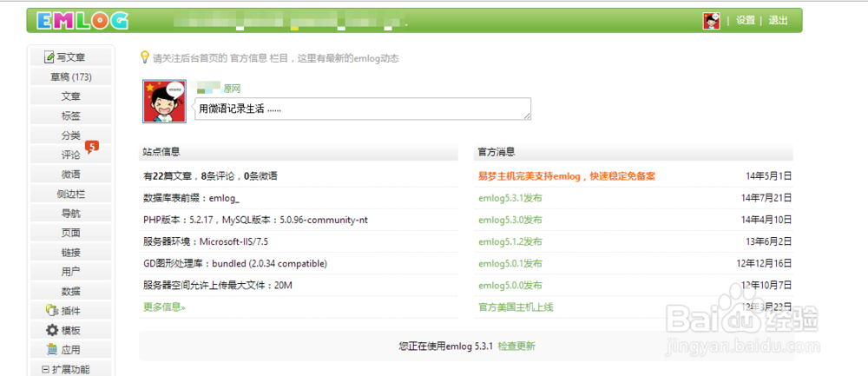The width and height of the screenshot is (868, 376).
Task: Click the date 13年6月2日
Action: [769, 241]
